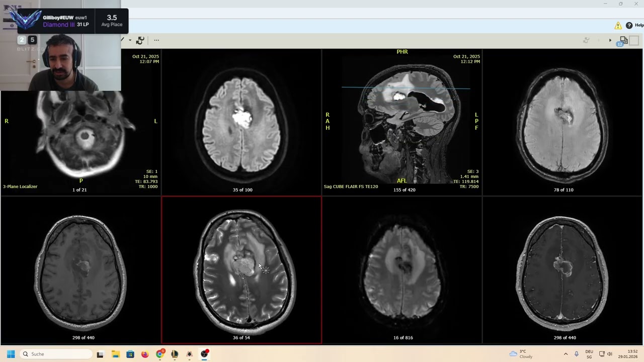Click the 'PHR' orientation label
This screenshot has height=362, width=644.
point(402,52)
